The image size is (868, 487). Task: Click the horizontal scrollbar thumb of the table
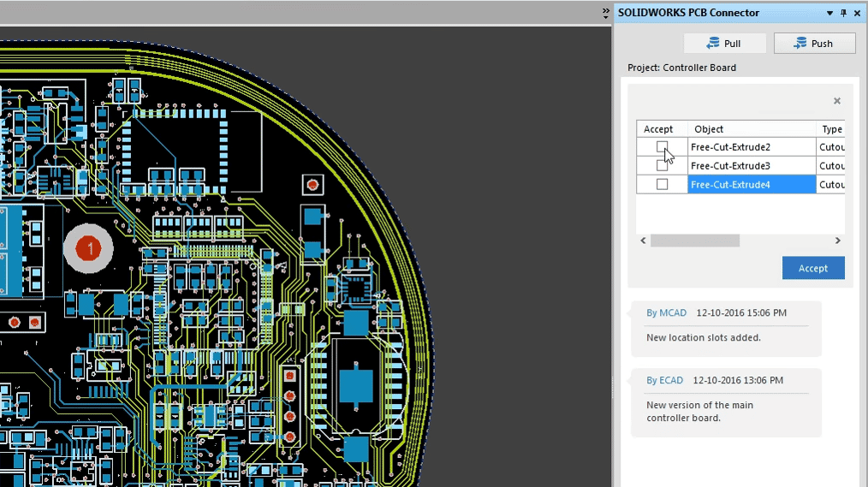click(695, 241)
